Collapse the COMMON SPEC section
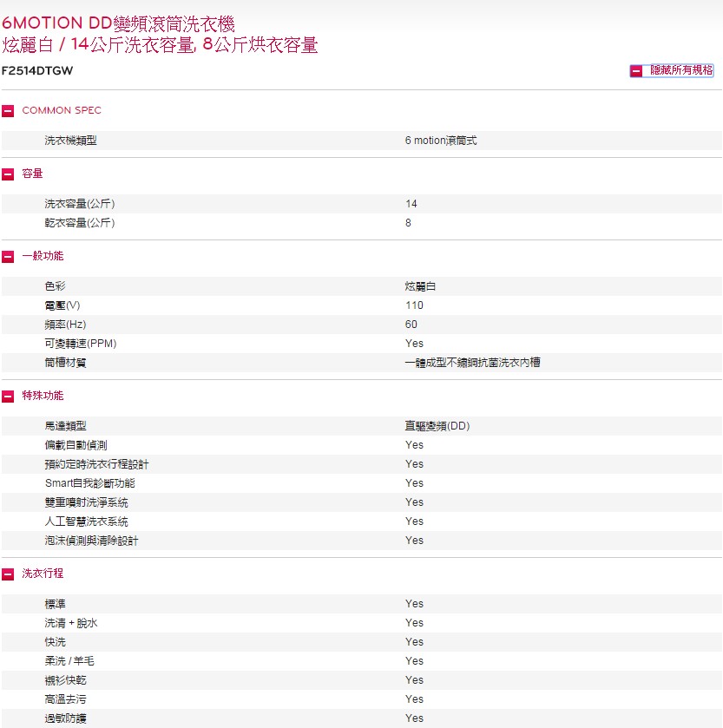 [x=8, y=111]
